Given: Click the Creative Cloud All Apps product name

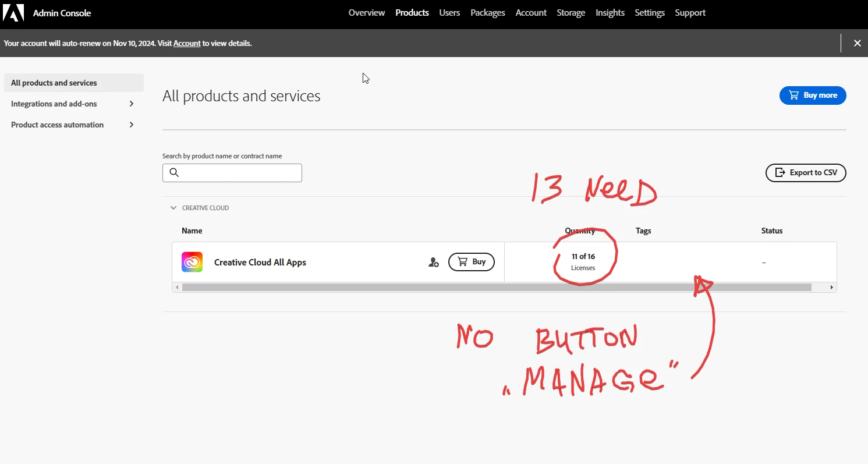Looking at the screenshot, I should (x=260, y=263).
